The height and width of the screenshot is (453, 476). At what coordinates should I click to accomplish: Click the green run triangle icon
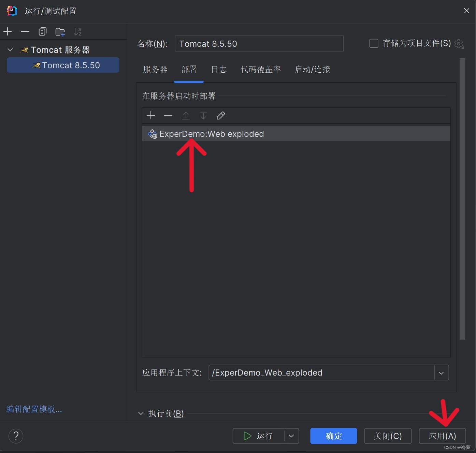247,436
